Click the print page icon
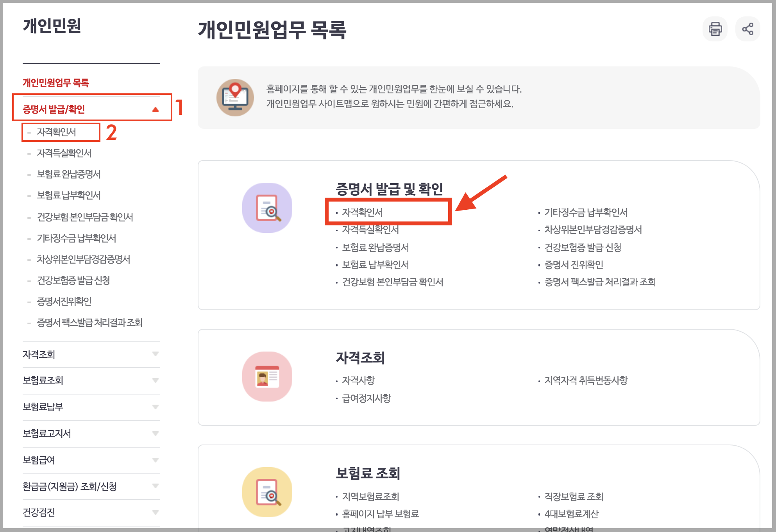This screenshot has width=776, height=532. pyautogui.click(x=715, y=29)
